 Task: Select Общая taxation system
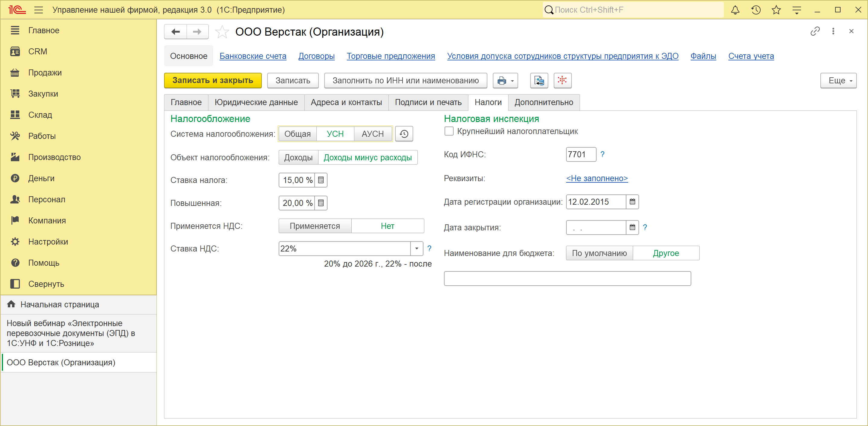coord(298,134)
